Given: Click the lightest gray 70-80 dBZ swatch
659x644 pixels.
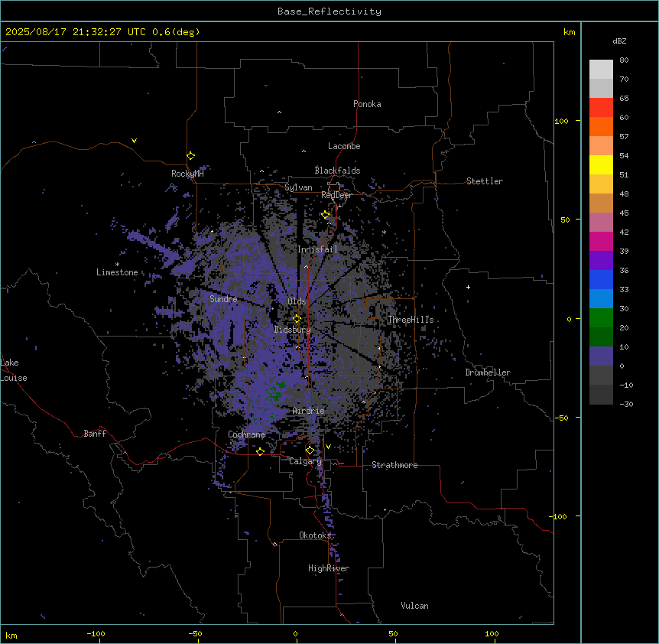Looking at the screenshot, I should [x=601, y=70].
